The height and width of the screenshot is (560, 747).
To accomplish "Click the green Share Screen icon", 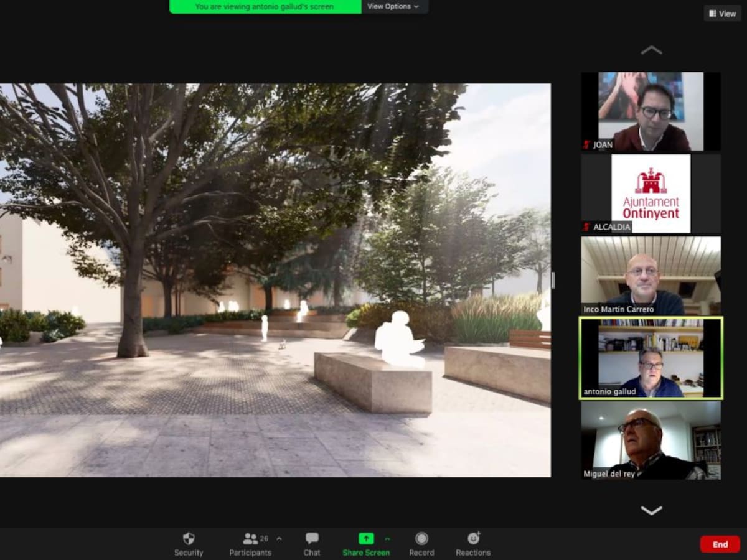I will coord(366,538).
